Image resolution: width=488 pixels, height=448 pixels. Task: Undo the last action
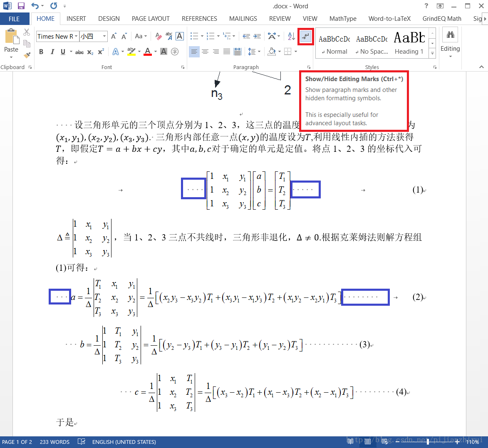click(35, 6)
